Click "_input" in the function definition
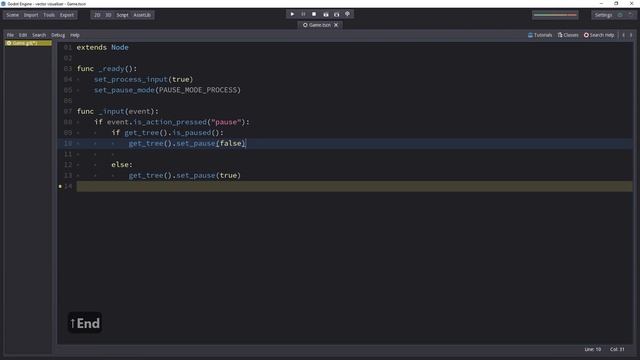640x360 pixels. (x=111, y=111)
